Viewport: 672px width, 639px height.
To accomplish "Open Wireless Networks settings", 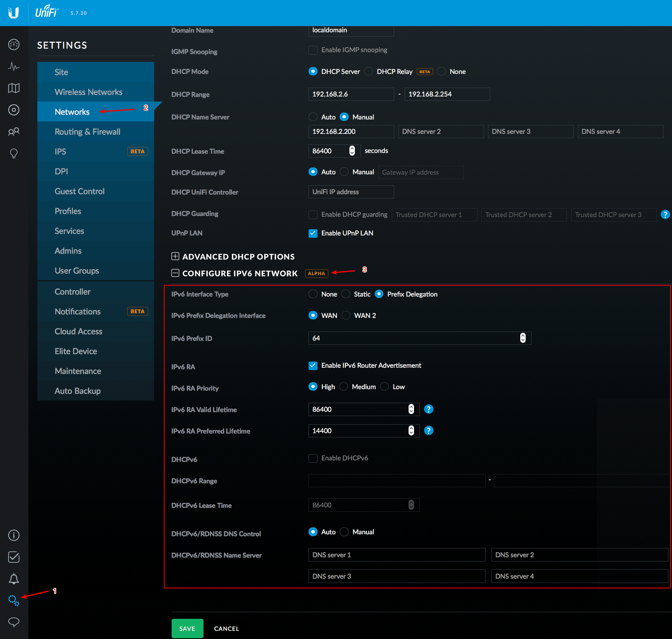I will tap(96, 92).
